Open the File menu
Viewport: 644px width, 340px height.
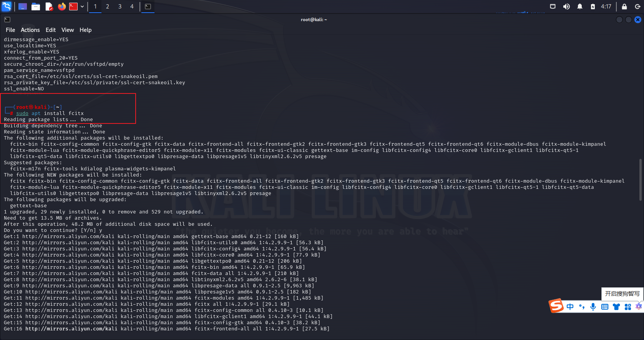10,30
